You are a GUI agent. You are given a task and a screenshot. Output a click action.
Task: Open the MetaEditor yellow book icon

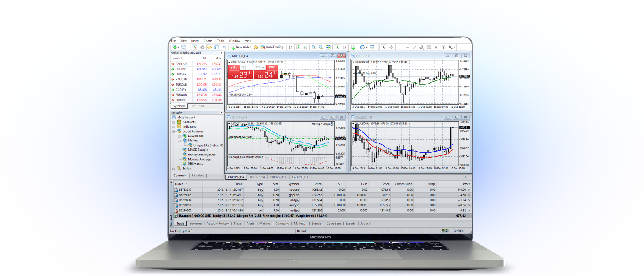(256, 47)
